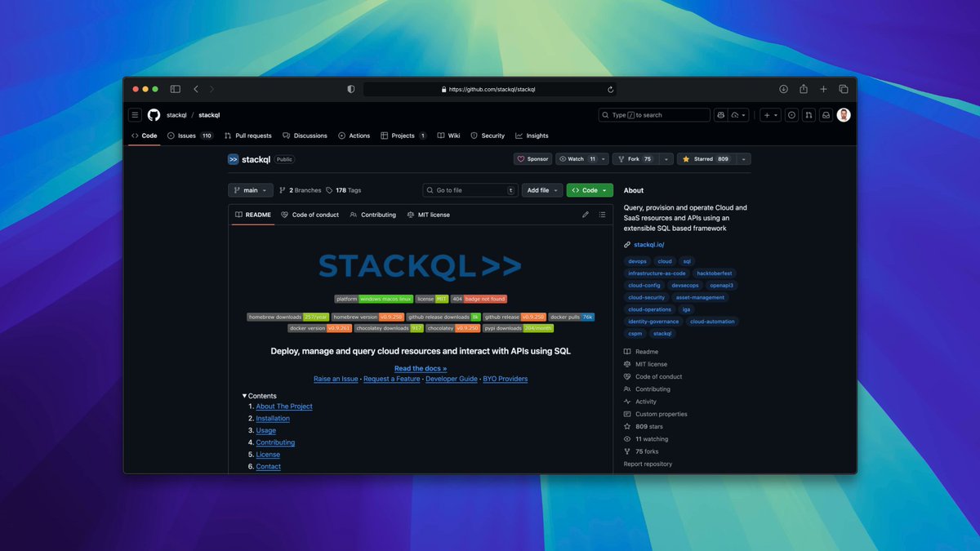Screen dimensions: 980x551
Task: Open the main branch selector dropdown
Action: pos(250,190)
